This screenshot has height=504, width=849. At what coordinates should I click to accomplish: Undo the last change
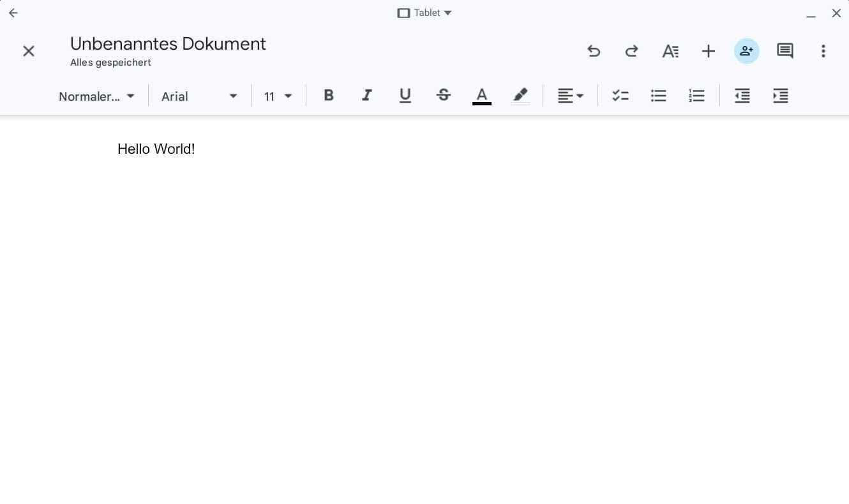(x=594, y=51)
